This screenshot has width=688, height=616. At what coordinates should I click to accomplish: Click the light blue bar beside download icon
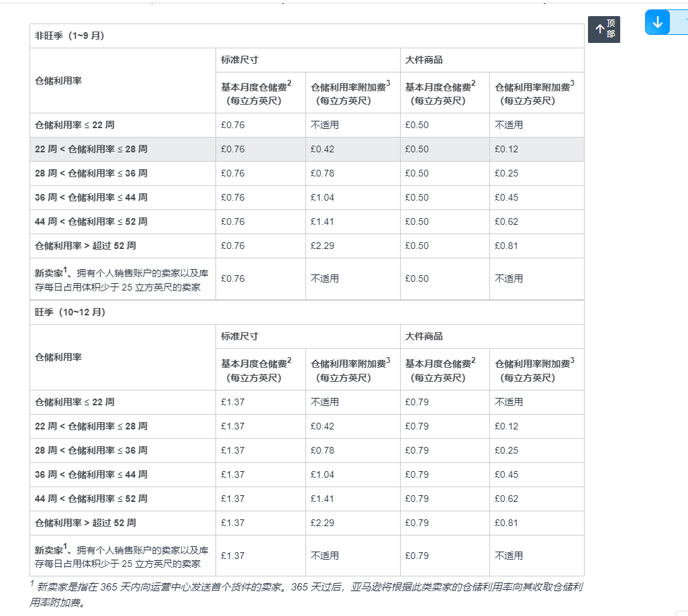click(678, 21)
